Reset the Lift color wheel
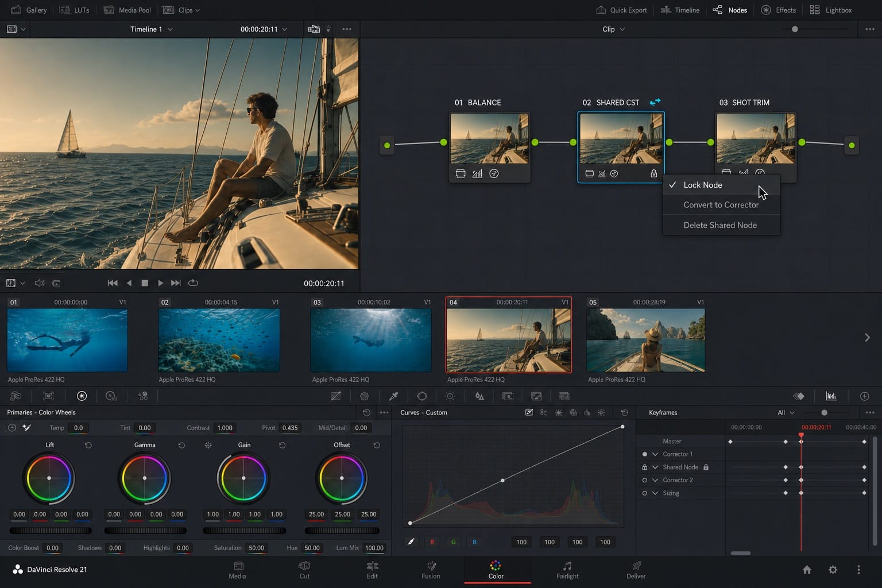Screen dimensions: 882x588 click(88, 445)
